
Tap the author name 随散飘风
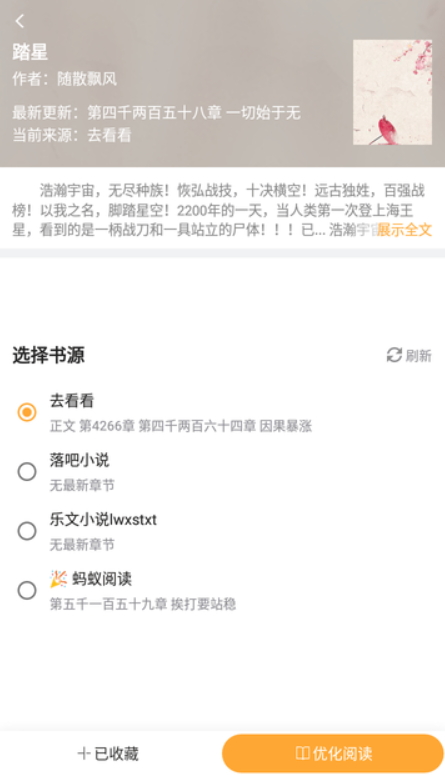pyautogui.click(x=87, y=79)
